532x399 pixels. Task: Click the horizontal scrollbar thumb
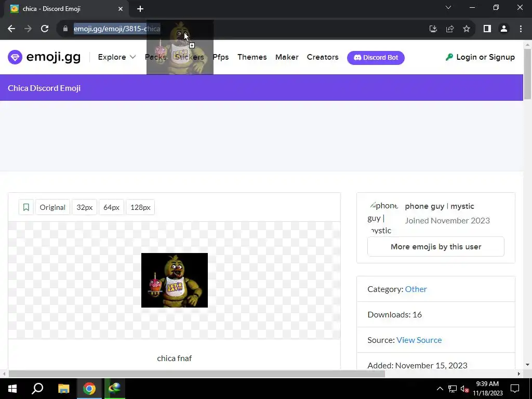(197, 374)
